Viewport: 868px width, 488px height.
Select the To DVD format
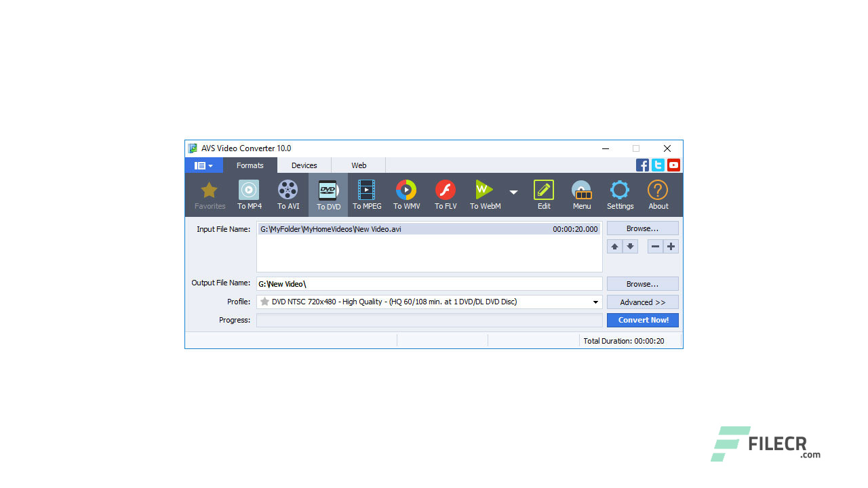pos(328,195)
